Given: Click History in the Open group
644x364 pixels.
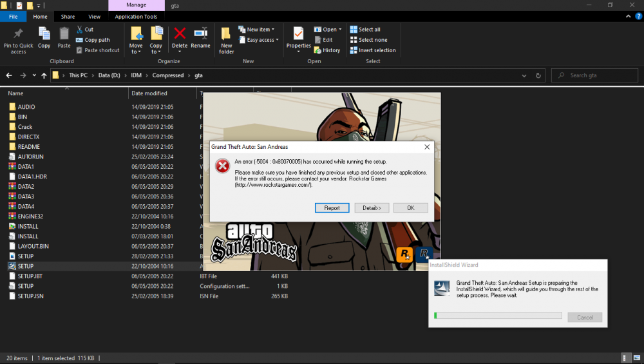Looking at the screenshot, I should (x=327, y=50).
